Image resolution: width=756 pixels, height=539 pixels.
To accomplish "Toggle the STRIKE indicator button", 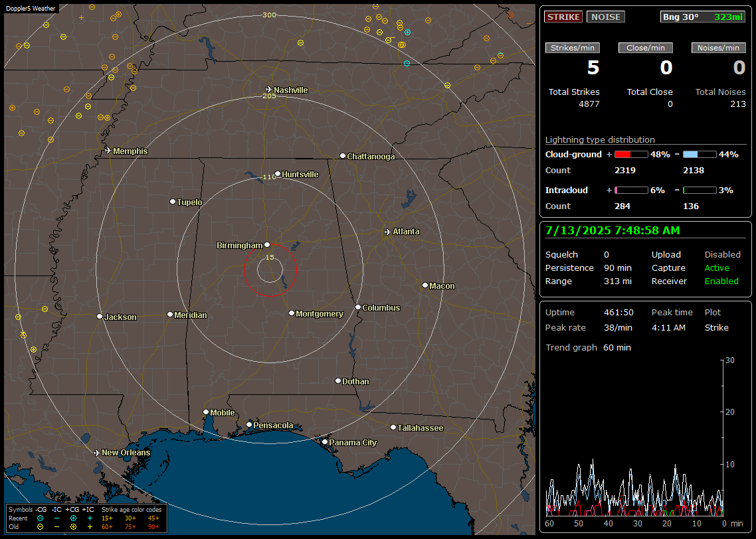I will (563, 17).
